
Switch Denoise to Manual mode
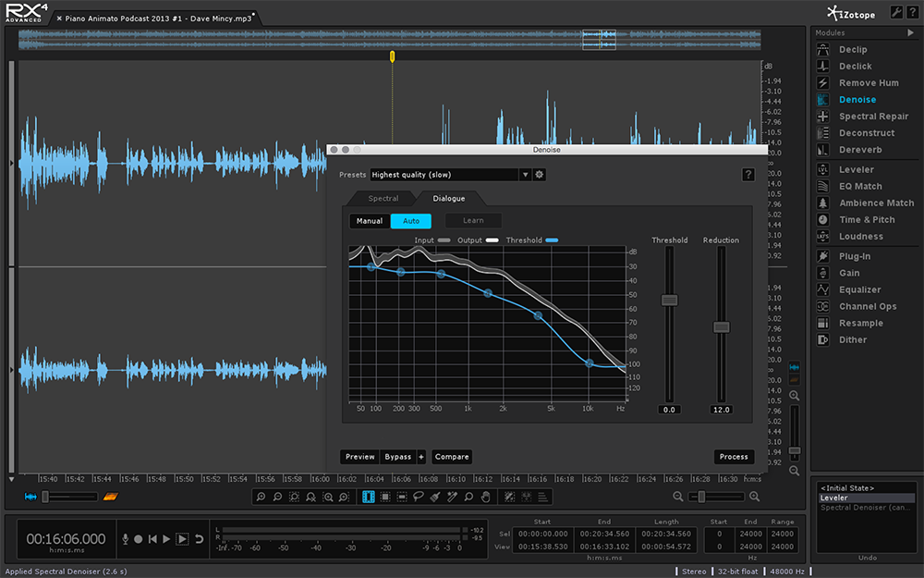click(x=370, y=221)
